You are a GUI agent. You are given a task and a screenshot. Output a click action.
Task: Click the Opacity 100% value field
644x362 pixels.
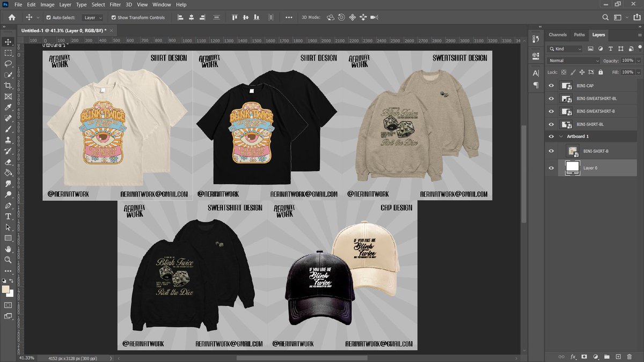[628, 61]
